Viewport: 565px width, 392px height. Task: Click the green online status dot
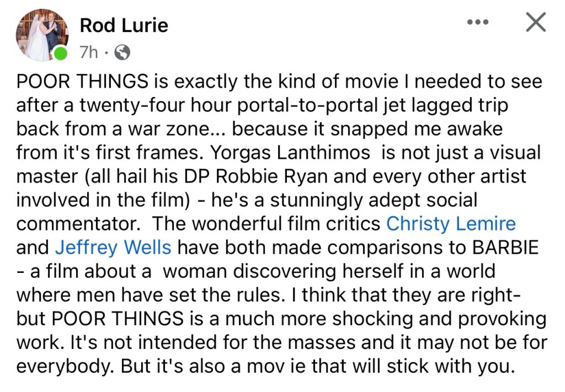point(61,54)
